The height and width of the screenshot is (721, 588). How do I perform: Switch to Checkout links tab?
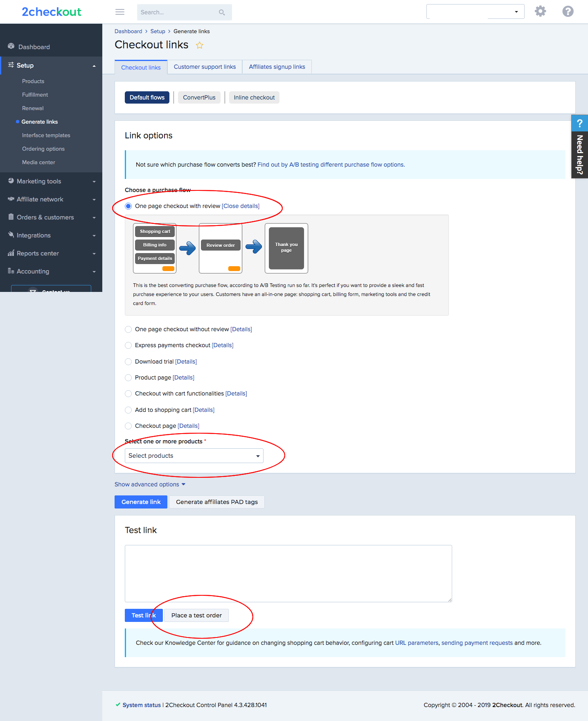click(x=141, y=67)
